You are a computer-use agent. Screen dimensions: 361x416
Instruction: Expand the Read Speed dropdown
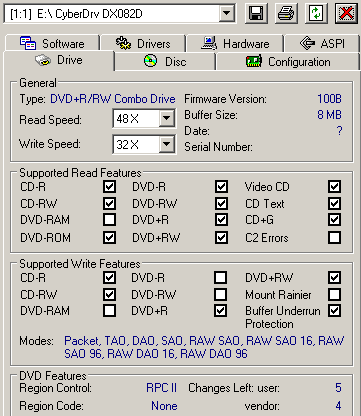166,118
